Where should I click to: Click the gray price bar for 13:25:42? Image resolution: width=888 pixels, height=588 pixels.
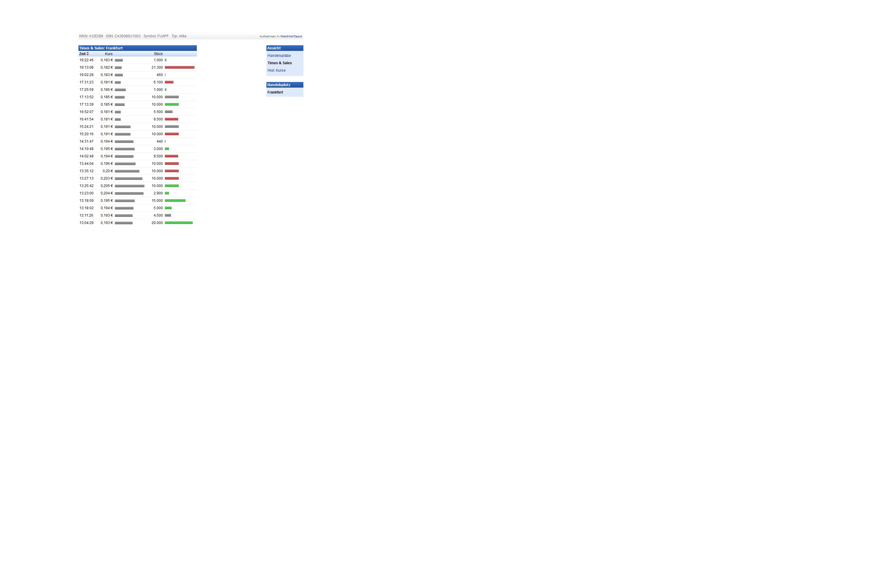point(129,186)
